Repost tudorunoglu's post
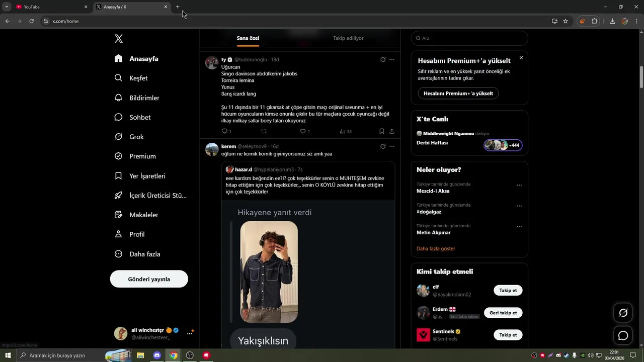 point(264,131)
